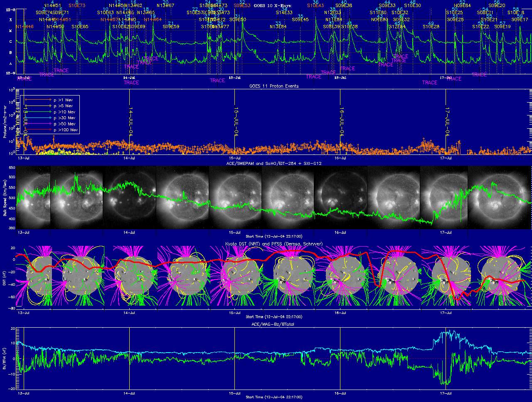Click the GOES 10 X-Rays title text
The height and width of the screenshot is (402, 532).
click(x=273, y=5)
